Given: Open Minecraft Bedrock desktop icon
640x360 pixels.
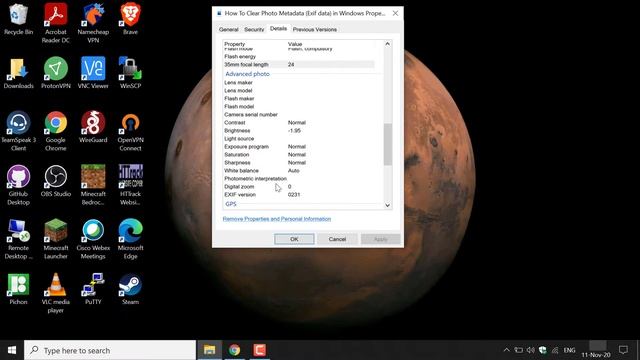Looking at the screenshot, I should 93,185.
